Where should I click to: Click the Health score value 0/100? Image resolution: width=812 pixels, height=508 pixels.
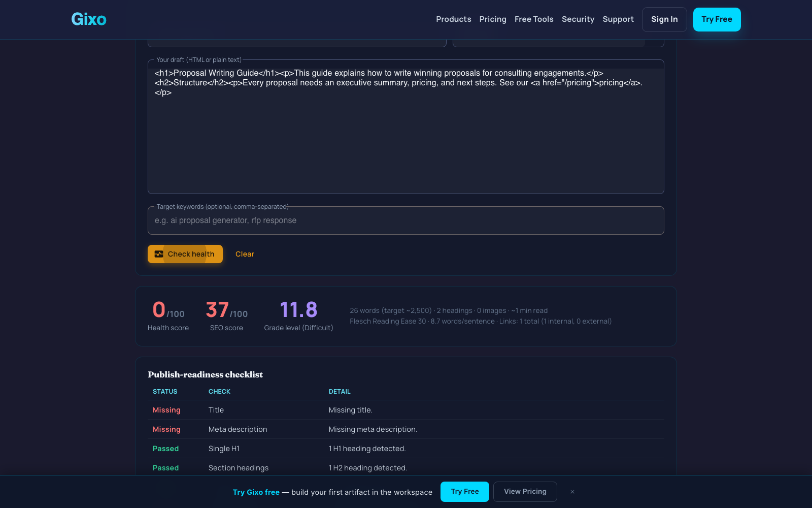[x=168, y=309]
